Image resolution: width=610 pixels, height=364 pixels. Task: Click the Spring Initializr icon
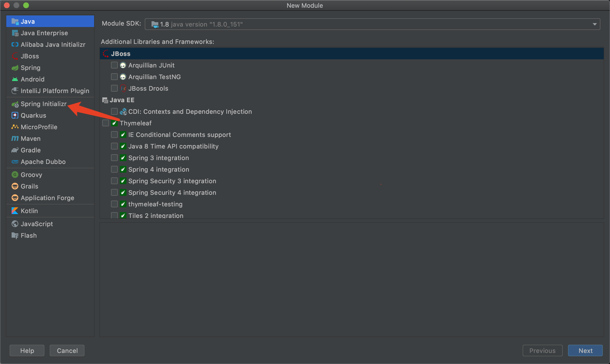click(15, 104)
